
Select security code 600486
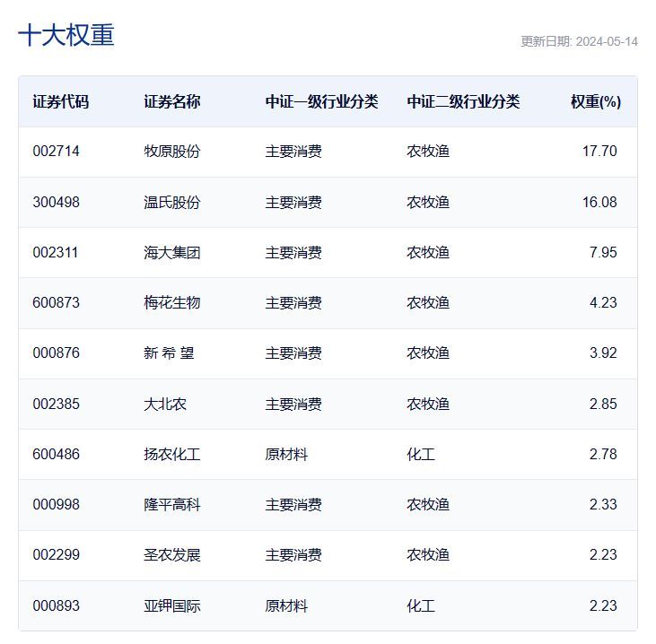[x=56, y=454]
